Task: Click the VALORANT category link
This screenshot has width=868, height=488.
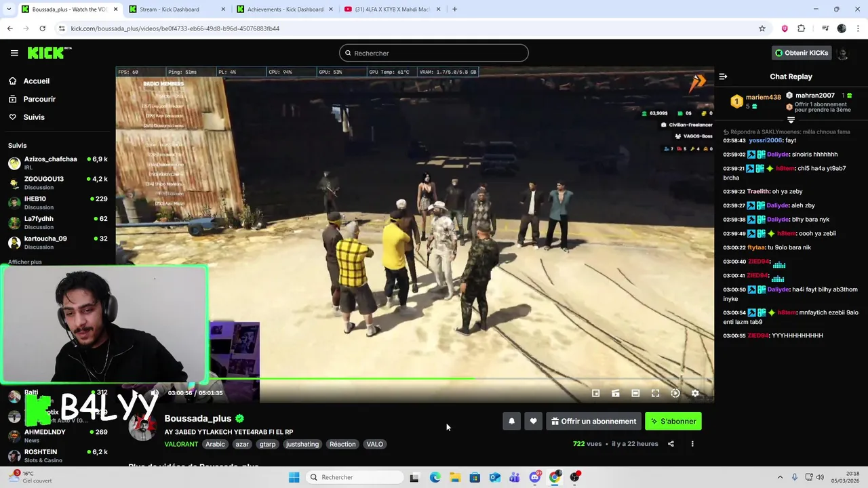Action: (x=181, y=444)
